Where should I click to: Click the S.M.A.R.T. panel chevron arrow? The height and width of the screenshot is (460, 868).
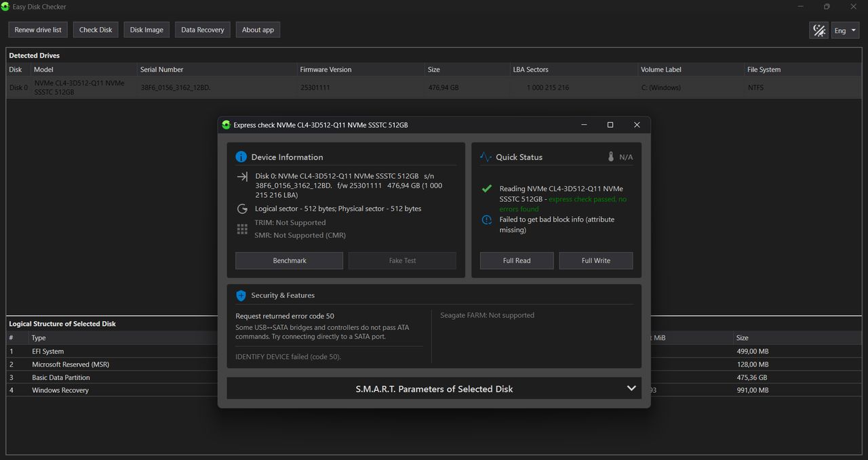coord(631,389)
